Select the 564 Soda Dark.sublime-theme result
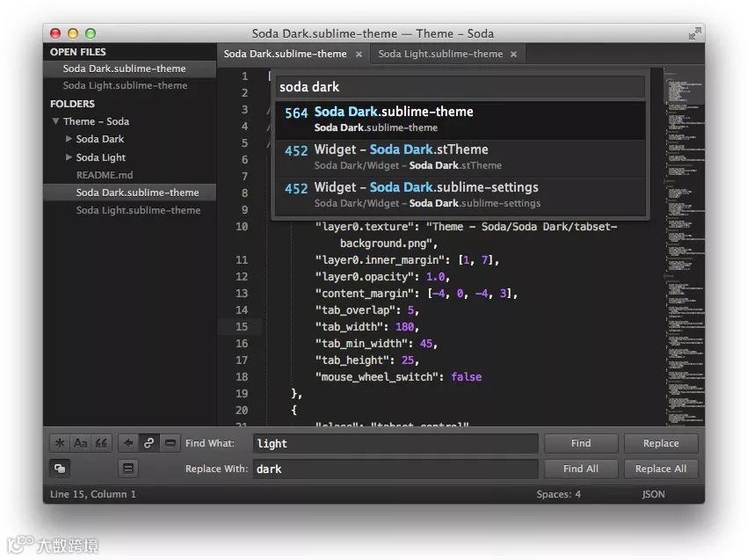Image resolution: width=747 pixels, height=560 pixels. point(461,120)
